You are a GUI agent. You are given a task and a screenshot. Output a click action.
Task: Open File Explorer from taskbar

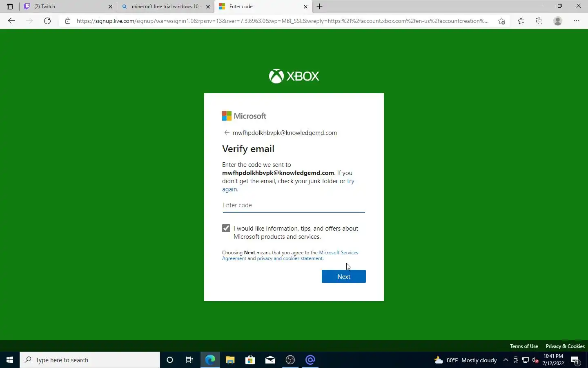click(230, 360)
